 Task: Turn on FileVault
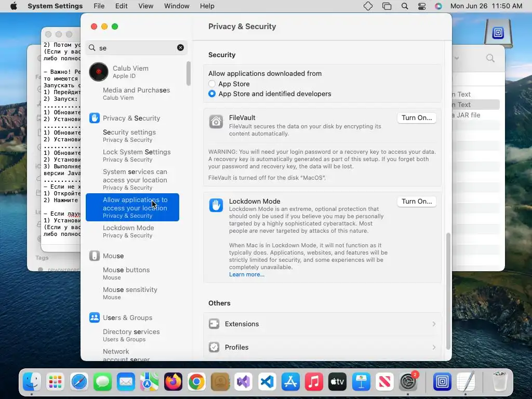(417, 118)
